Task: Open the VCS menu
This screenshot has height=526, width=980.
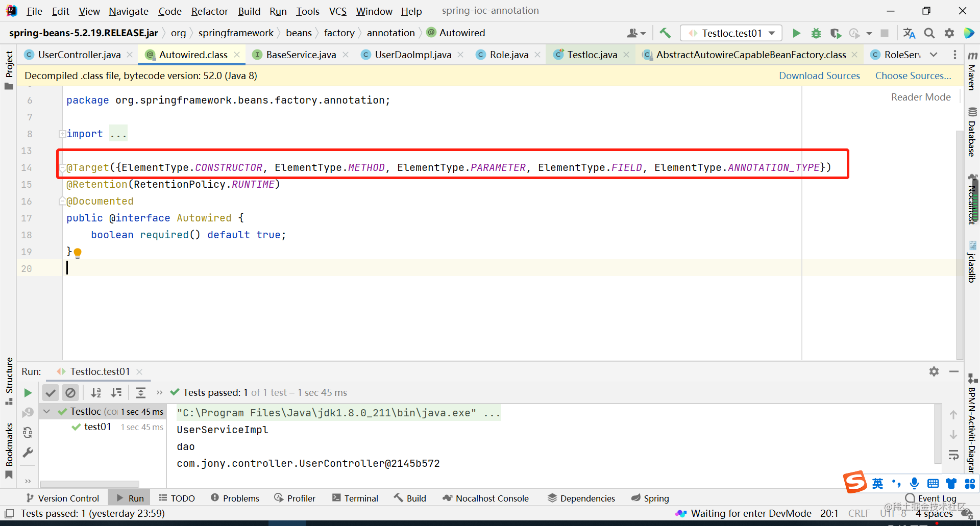Action: (x=337, y=11)
